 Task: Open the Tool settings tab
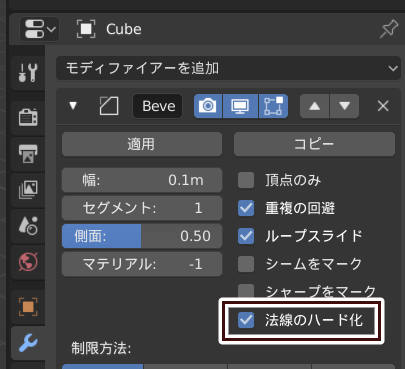[x=28, y=72]
